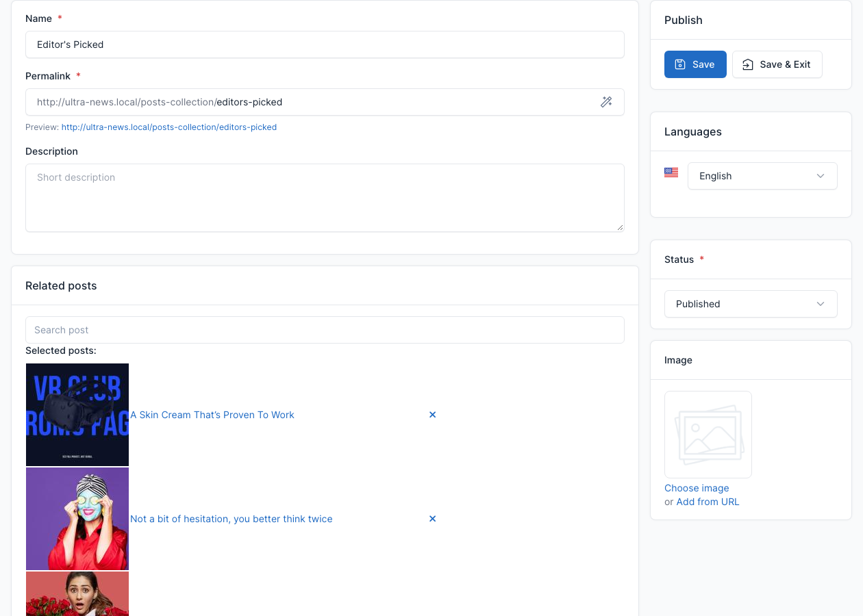Focus the Name input field
The height and width of the screenshot is (616, 863).
(325, 44)
